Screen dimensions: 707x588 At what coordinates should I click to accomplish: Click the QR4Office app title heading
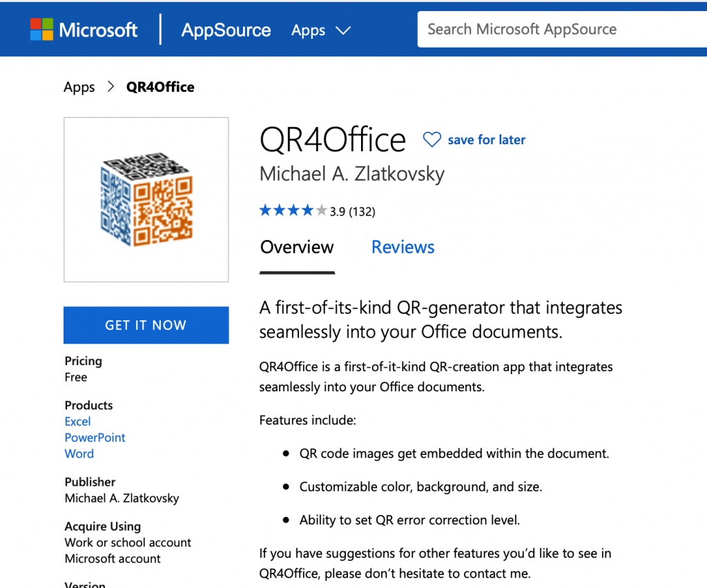[332, 140]
